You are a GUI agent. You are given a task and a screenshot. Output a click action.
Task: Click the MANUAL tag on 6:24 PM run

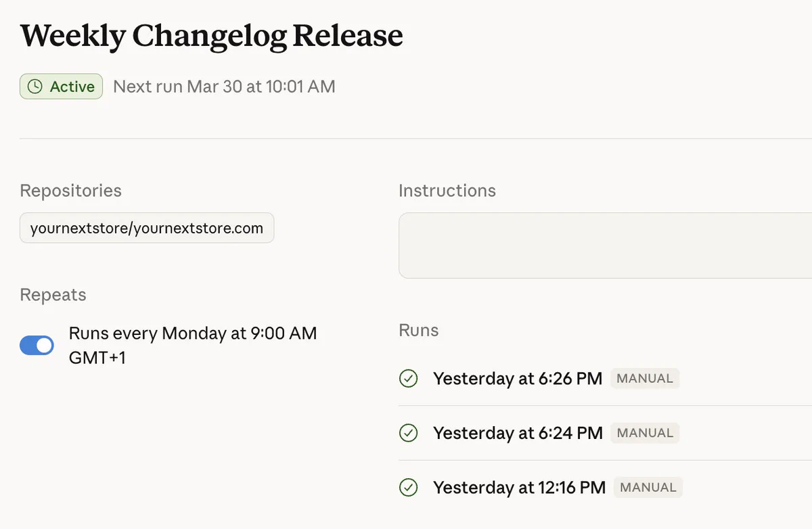(x=645, y=433)
